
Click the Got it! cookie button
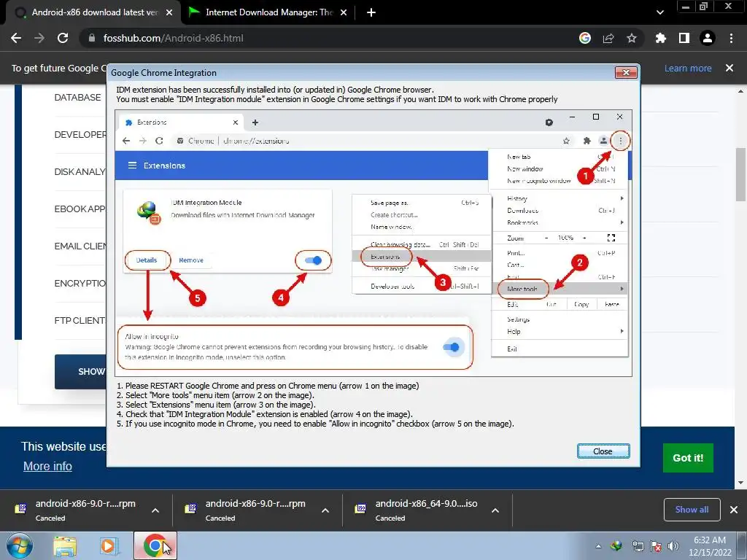pos(688,458)
